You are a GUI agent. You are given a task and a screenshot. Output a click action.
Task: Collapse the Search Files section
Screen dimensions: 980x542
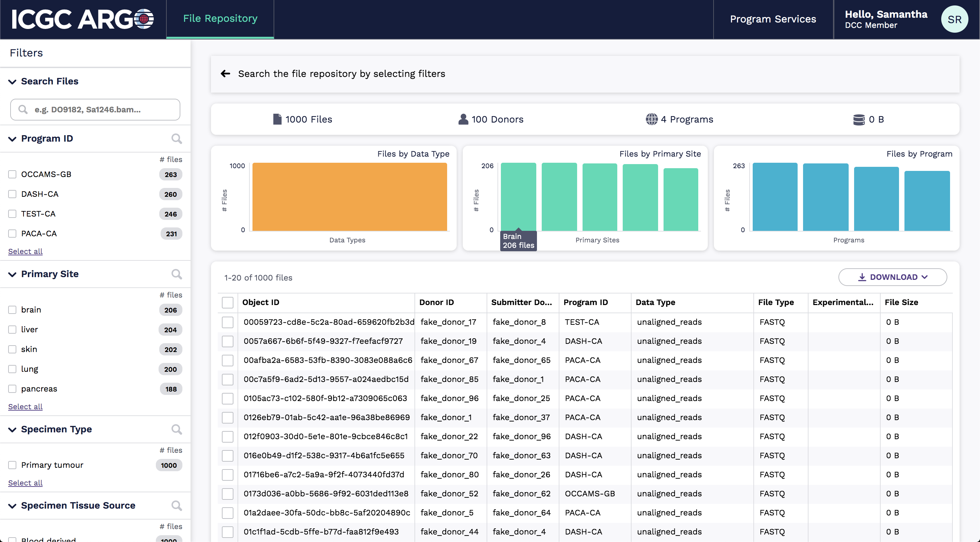[12, 81]
